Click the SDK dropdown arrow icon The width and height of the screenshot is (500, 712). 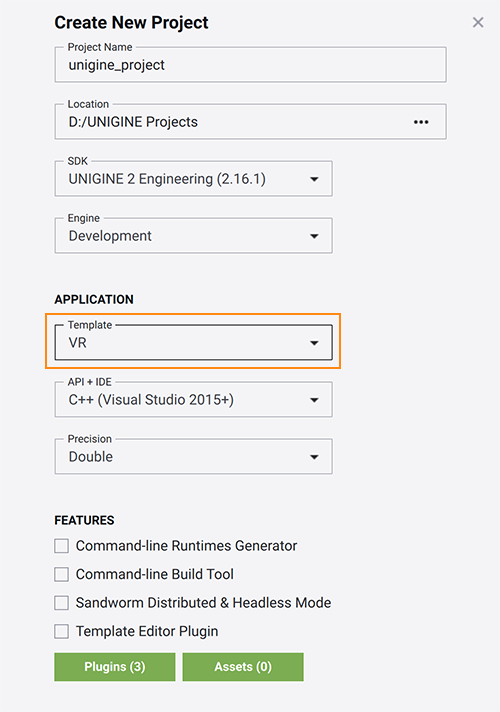coord(314,179)
